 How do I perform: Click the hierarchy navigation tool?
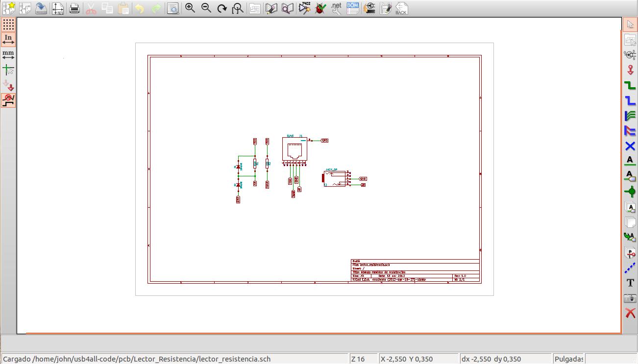coord(630,40)
